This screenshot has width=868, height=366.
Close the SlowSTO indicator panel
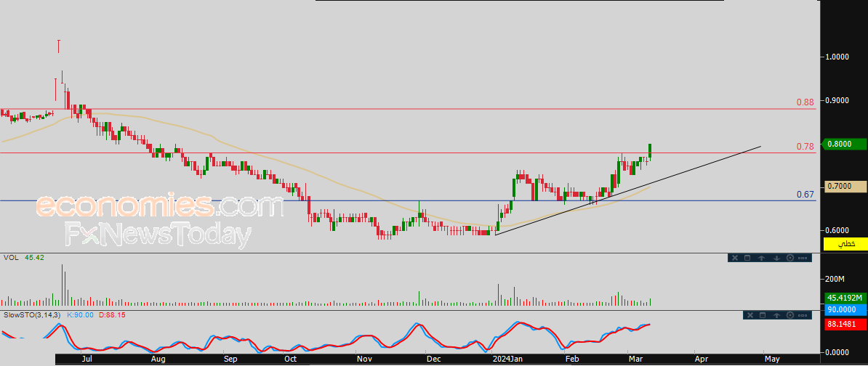tap(750, 315)
